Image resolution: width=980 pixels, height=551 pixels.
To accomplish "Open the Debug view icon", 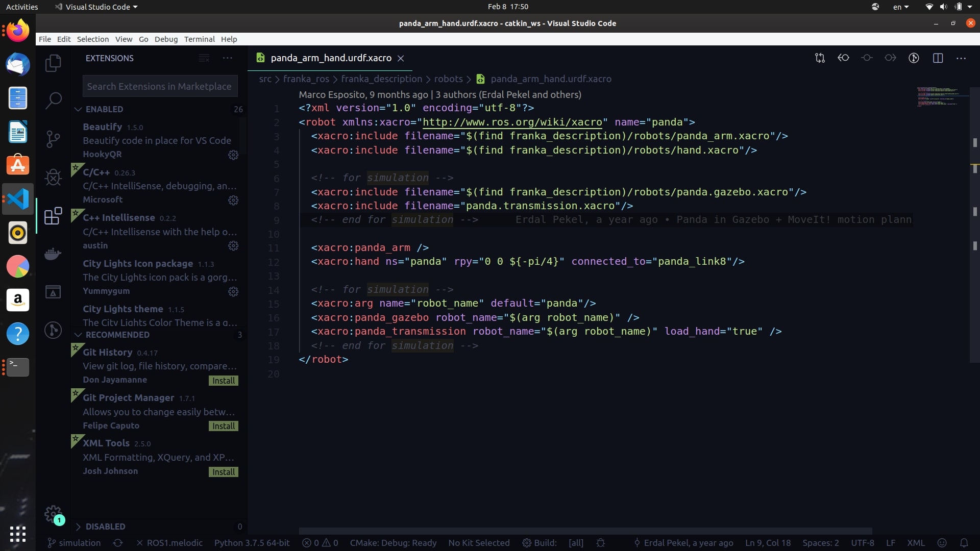I will (x=53, y=177).
